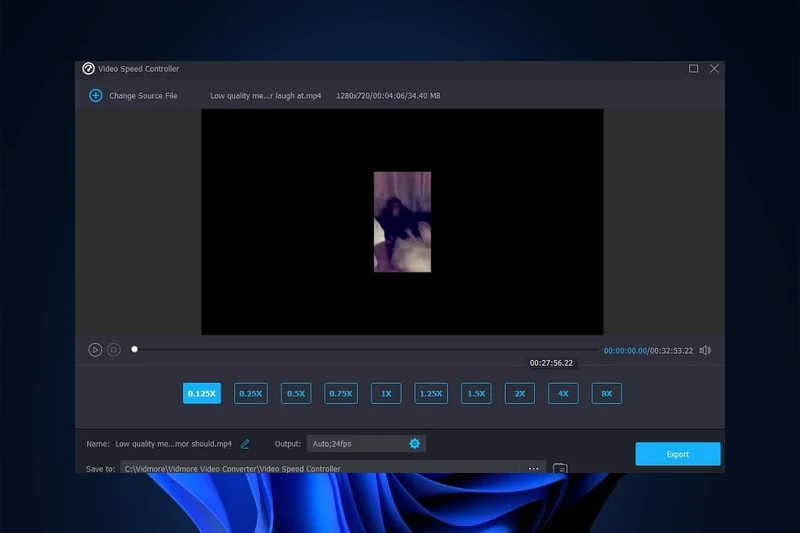Open output settings with the gear icon

415,443
